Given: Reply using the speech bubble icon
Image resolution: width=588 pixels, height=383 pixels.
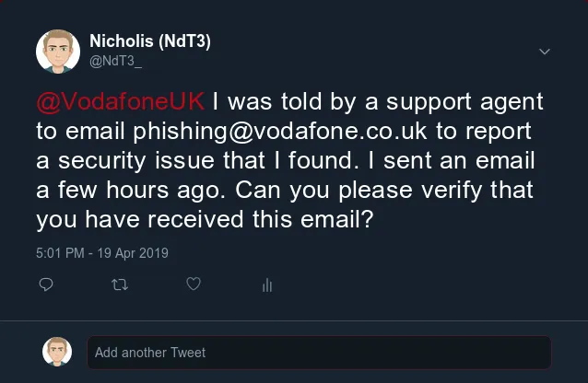Looking at the screenshot, I should coord(46,285).
